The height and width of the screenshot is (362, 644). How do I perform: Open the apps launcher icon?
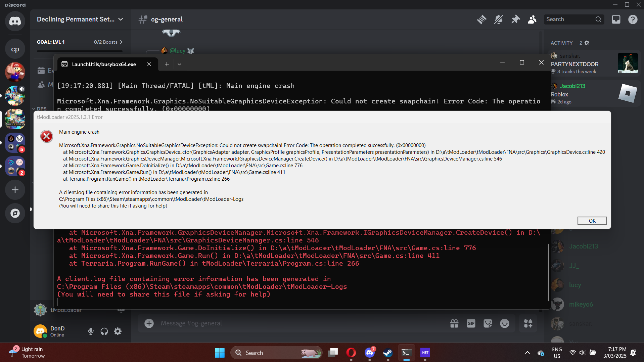point(528,323)
